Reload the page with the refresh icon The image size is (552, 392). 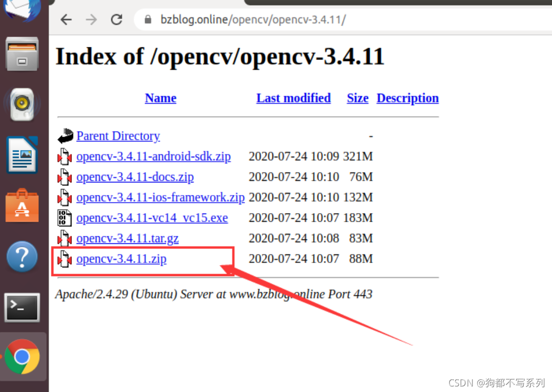116,19
